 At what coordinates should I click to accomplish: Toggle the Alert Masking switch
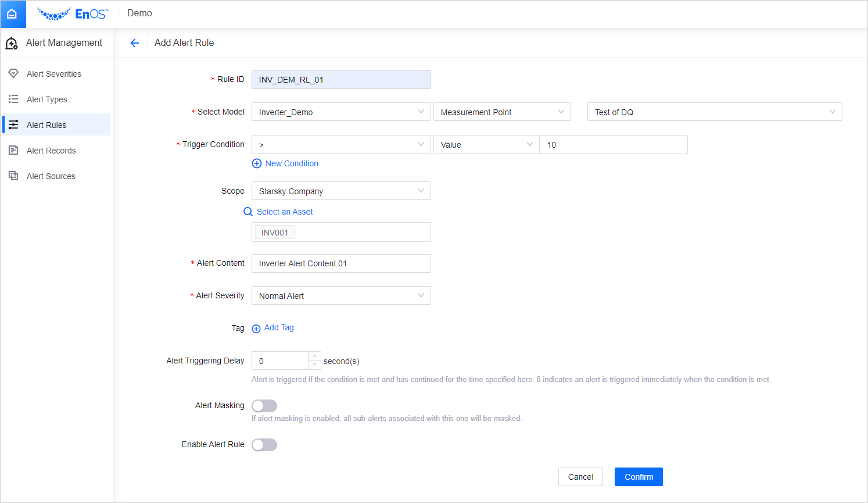coord(264,406)
